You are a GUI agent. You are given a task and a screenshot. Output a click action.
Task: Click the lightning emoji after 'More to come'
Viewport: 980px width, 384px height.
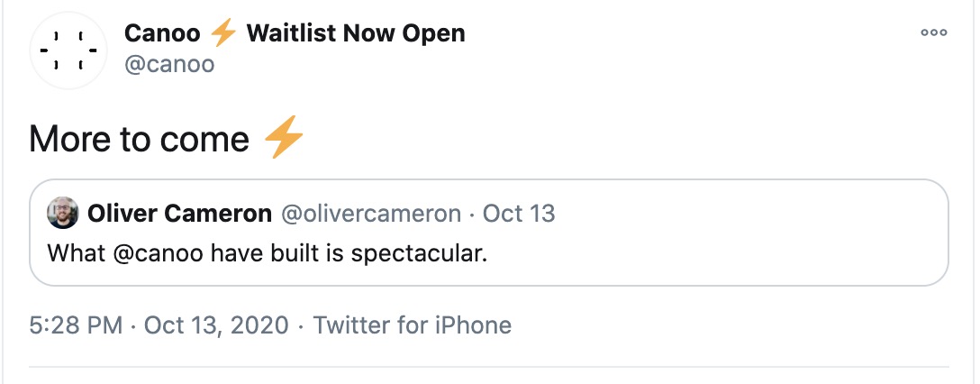[x=284, y=140]
